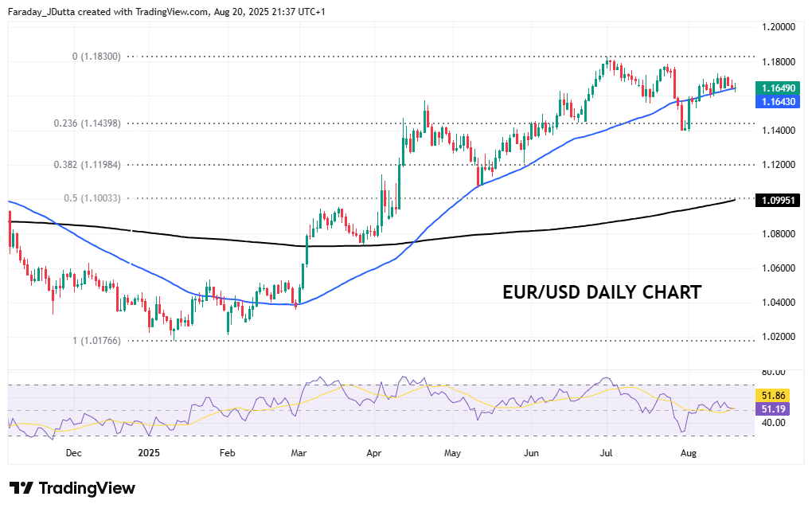Click the green 1.16490 current price label
This screenshot has height=512, width=812.
coord(777,87)
